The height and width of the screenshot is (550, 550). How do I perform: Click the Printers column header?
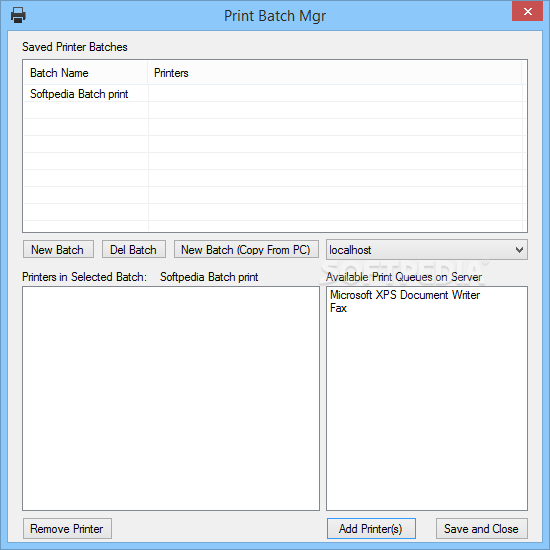point(335,73)
